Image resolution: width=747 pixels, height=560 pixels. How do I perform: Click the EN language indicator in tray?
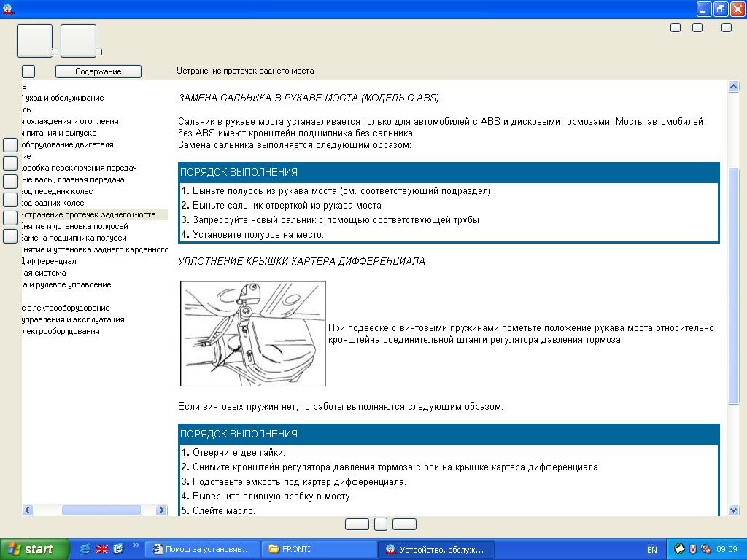click(651, 550)
